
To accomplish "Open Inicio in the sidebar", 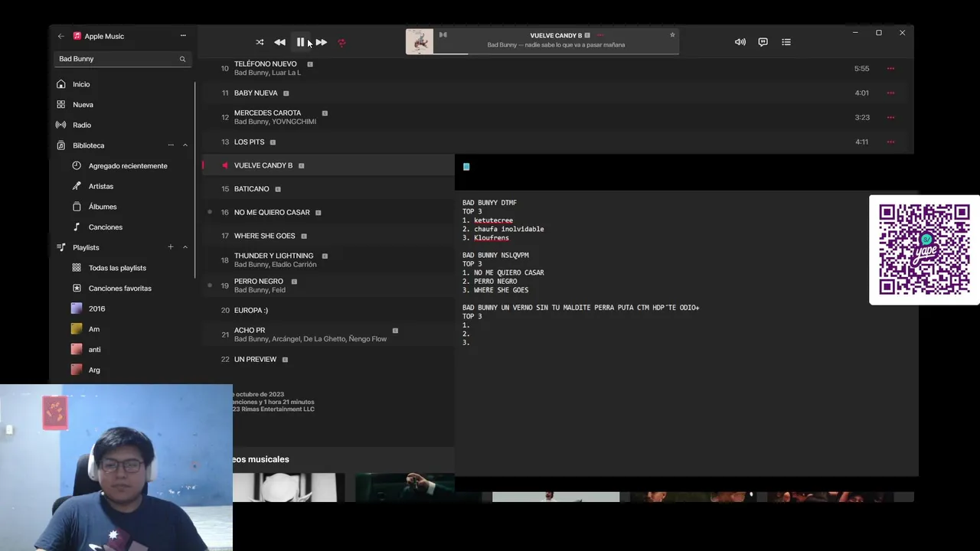I will 81,84.
